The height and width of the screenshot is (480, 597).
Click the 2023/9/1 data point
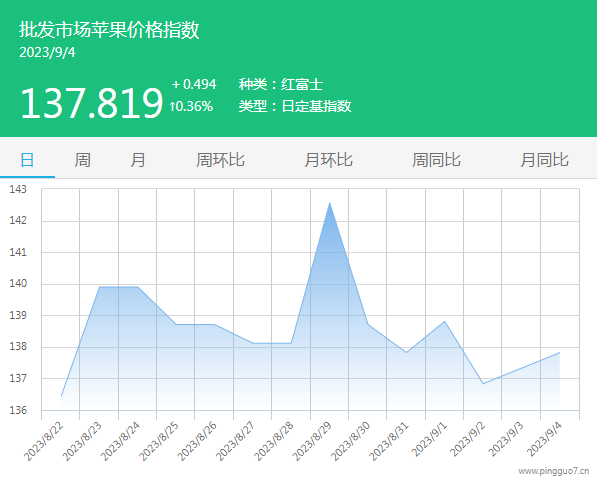[x=444, y=321]
